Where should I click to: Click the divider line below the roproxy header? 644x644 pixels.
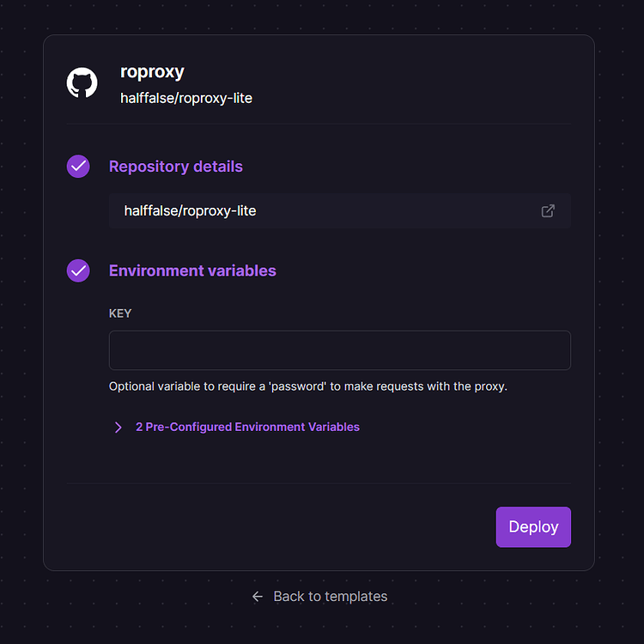[x=319, y=124]
